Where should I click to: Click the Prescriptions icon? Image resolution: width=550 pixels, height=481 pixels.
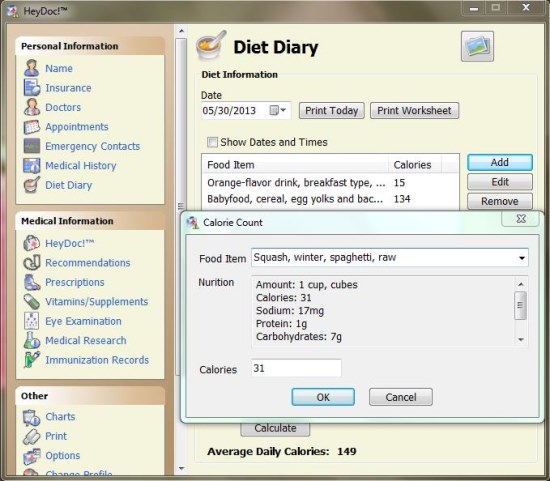[x=32, y=282]
